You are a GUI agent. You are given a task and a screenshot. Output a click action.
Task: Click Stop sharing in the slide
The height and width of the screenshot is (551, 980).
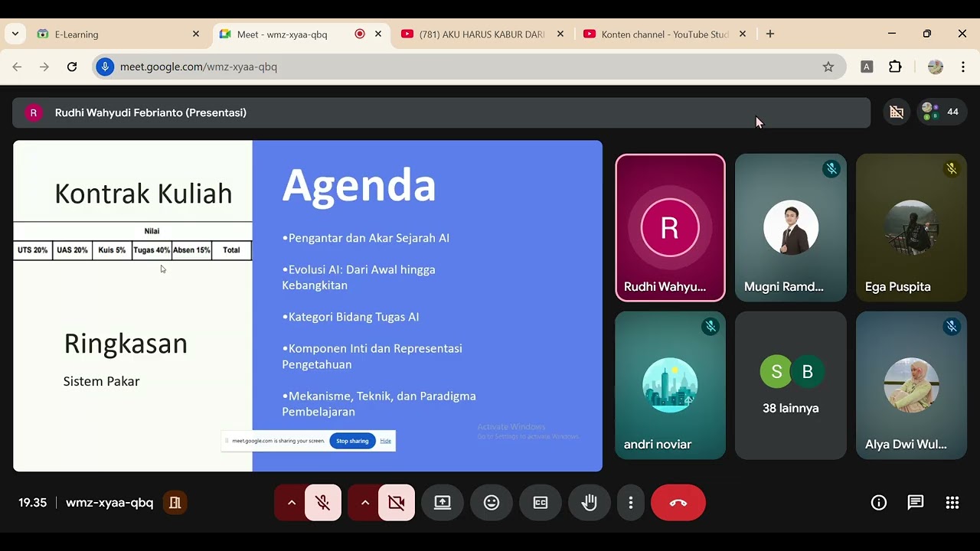352,441
